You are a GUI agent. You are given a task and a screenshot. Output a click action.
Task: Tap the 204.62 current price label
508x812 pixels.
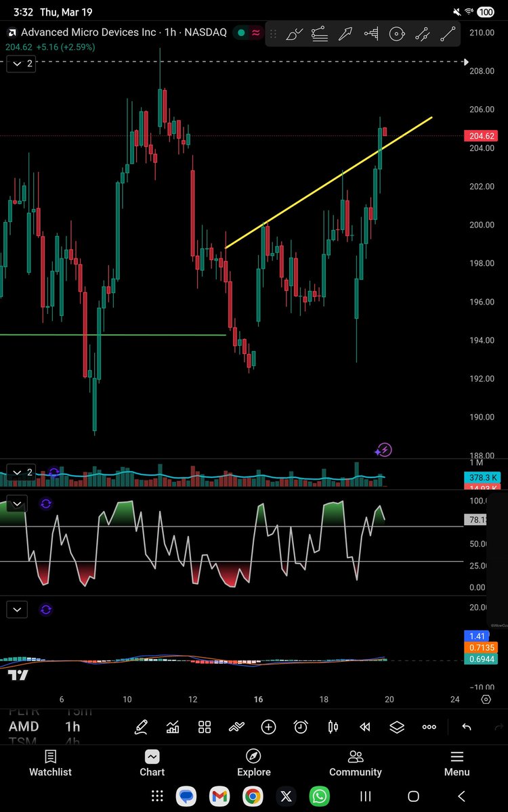pyautogui.click(x=480, y=136)
